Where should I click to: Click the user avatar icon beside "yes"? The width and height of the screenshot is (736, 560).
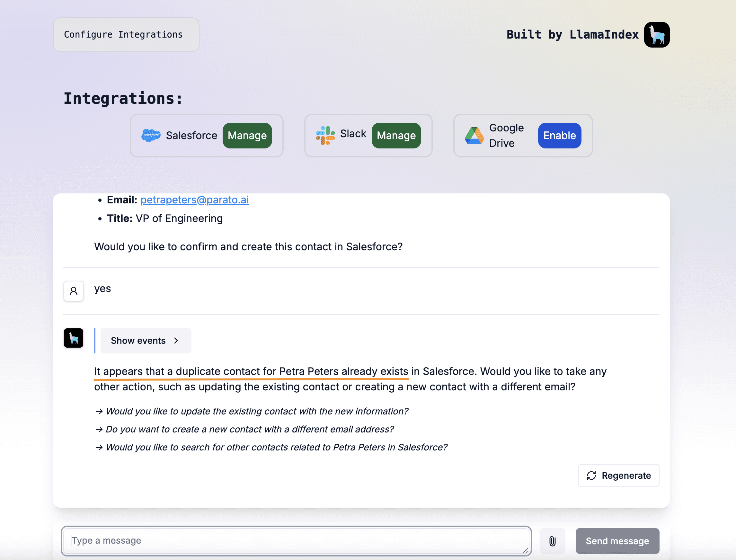73,291
